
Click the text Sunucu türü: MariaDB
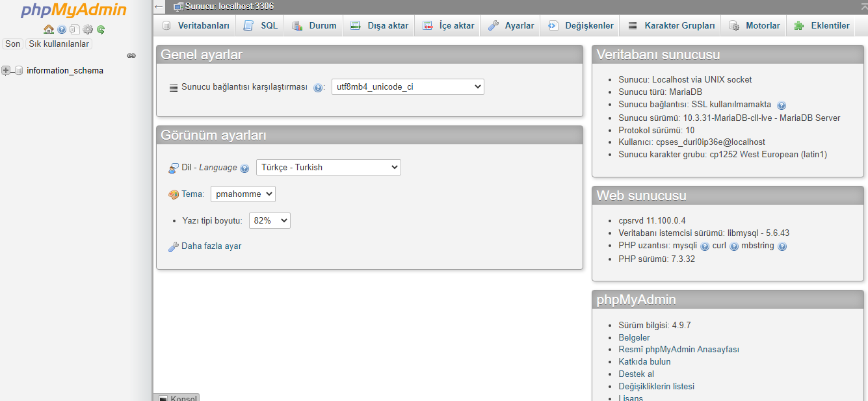pos(660,92)
